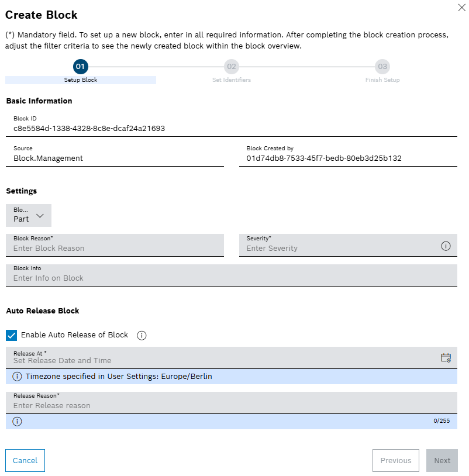Image resolution: width=469 pixels, height=476 pixels.
Task: Open the Block type dropdown showing Part
Action: pyautogui.click(x=28, y=215)
